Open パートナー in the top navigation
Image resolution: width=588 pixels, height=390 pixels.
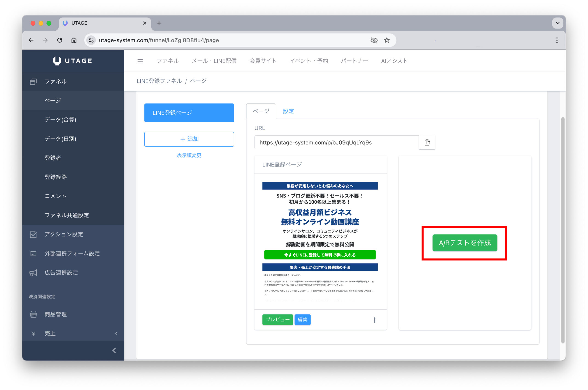[x=354, y=61]
